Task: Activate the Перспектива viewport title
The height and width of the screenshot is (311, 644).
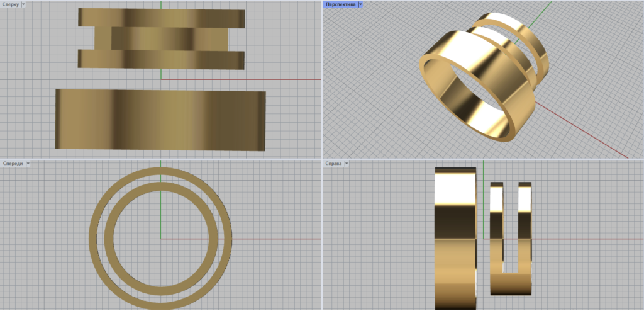Action: pos(340,4)
